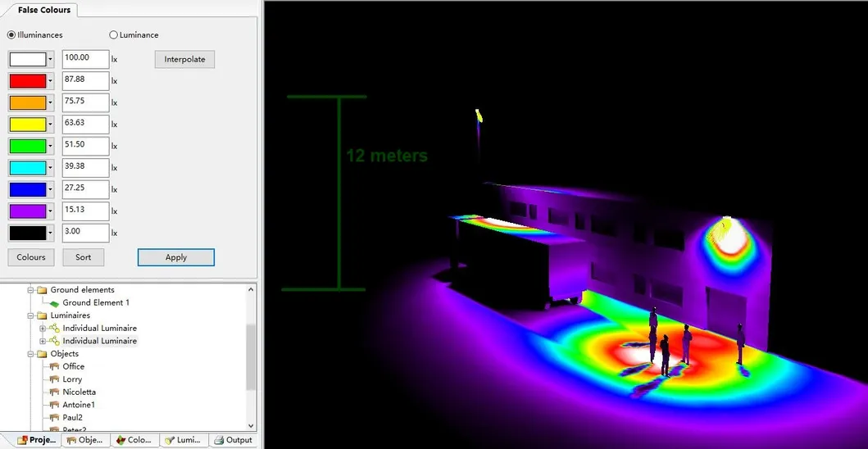Click the Interpolate button
The width and height of the screenshot is (868, 449).
[x=185, y=59]
